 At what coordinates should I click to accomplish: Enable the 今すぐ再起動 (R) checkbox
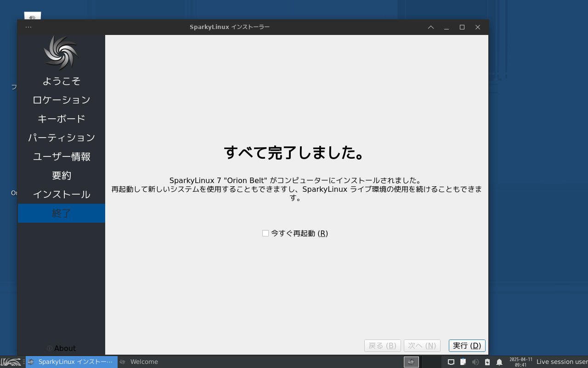[x=266, y=233]
